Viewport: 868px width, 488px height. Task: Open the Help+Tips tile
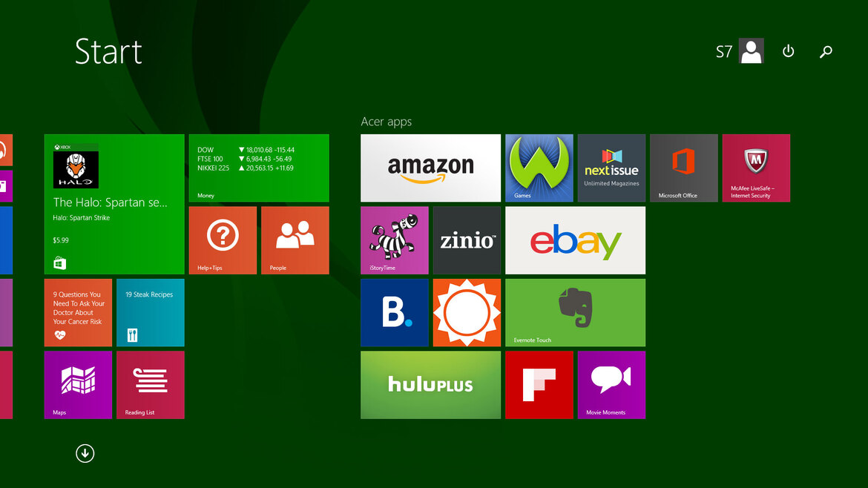pos(223,241)
